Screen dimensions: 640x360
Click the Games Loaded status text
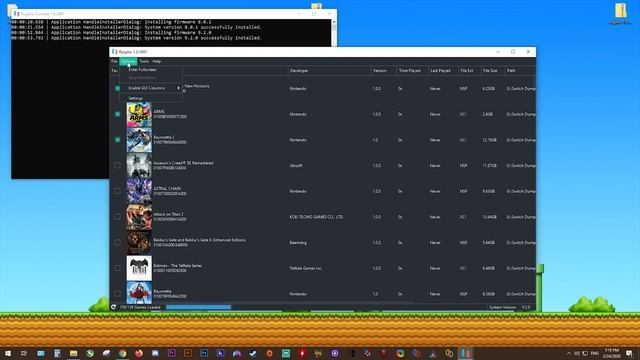[140, 307]
